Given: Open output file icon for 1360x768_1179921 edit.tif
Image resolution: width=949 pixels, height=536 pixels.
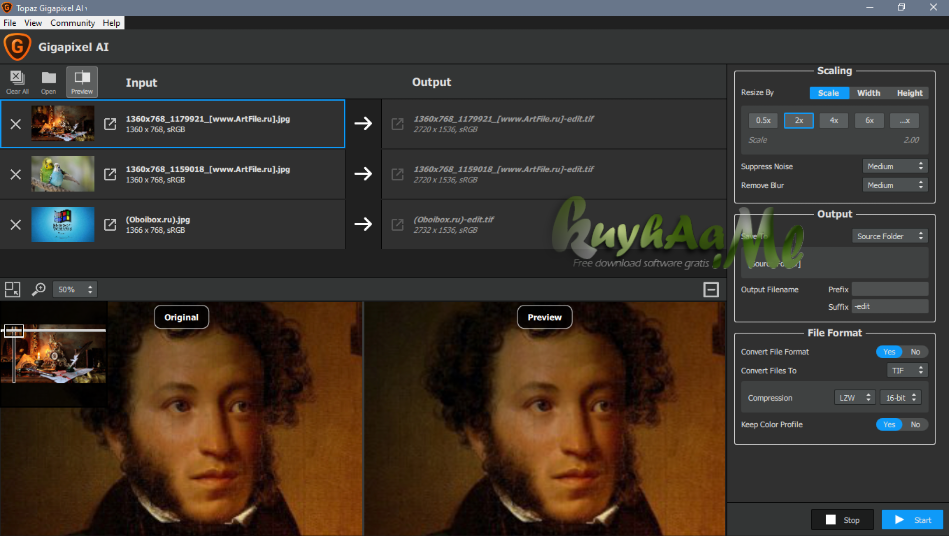Looking at the screenshot, I should (397, 123).
